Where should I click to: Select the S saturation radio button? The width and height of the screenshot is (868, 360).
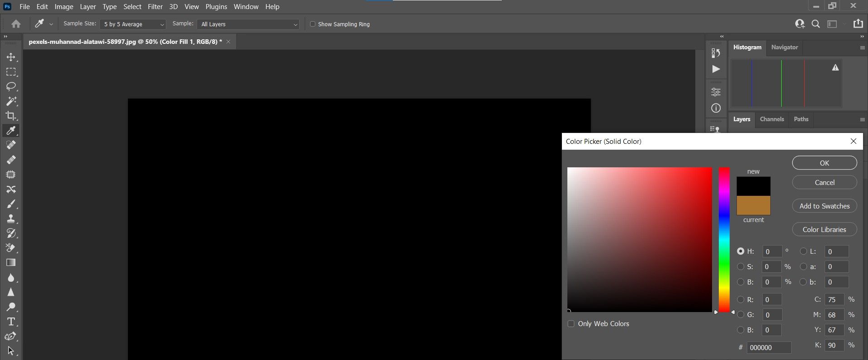[741, 266]
